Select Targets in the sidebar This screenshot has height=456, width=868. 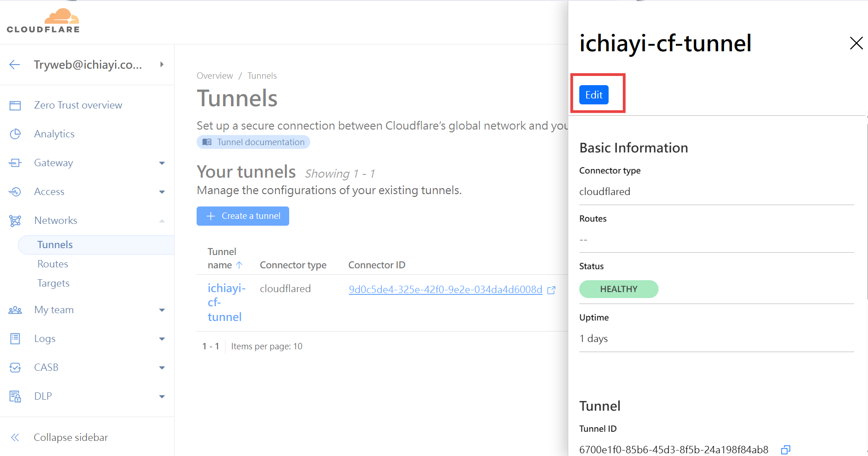tap(54, 283)
